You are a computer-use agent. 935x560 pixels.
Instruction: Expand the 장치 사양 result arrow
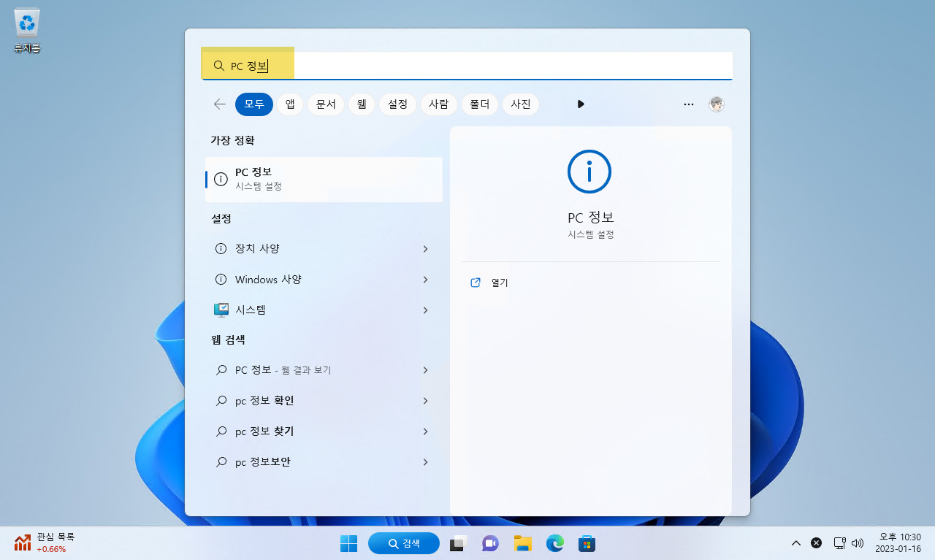pyautogui.click(x=425, y=249)
